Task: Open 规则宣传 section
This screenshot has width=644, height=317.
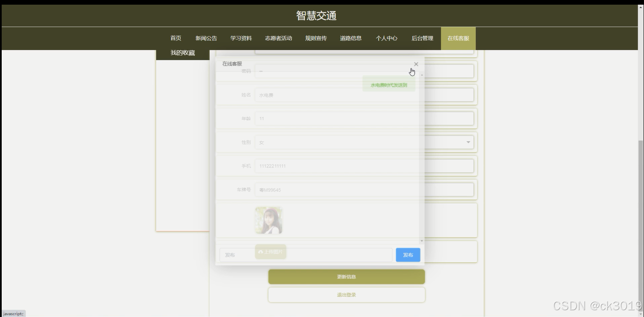Action: pos(316,38)
